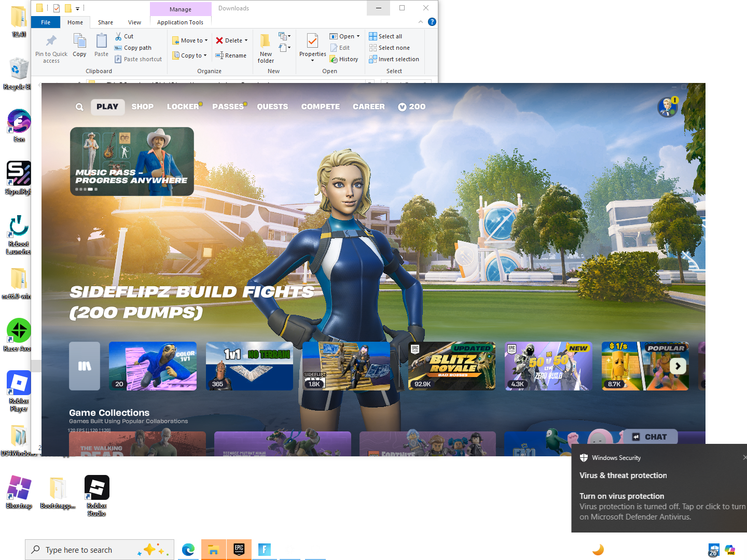The image size is (747, 560).
Task: Open Recycle Bin on desktop
Action: point(18,73)
